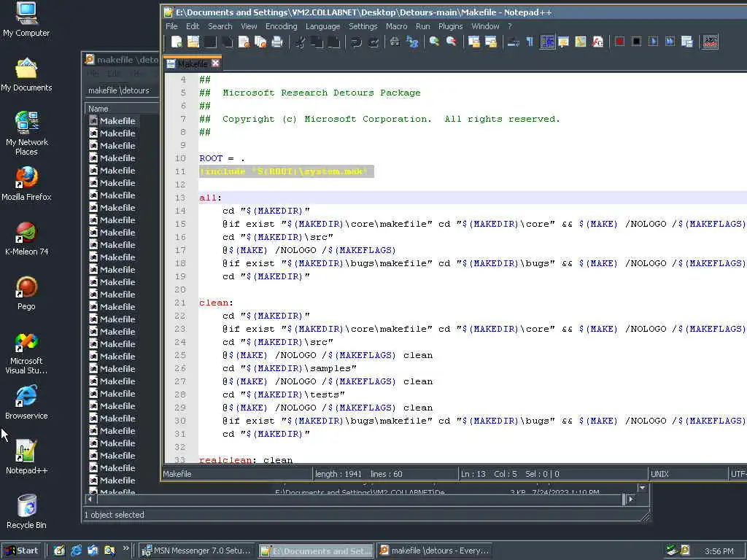
Task: Select the Recycle Bin desktop icon
Action: point(26,511)
